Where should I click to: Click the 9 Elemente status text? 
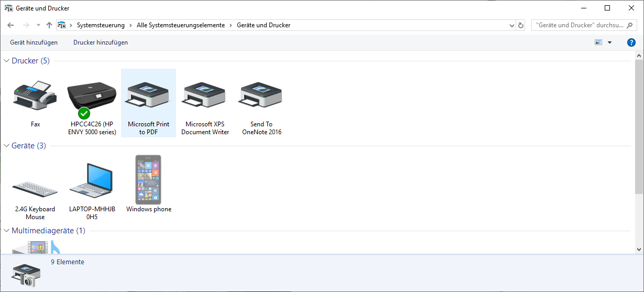coord(68,262)
